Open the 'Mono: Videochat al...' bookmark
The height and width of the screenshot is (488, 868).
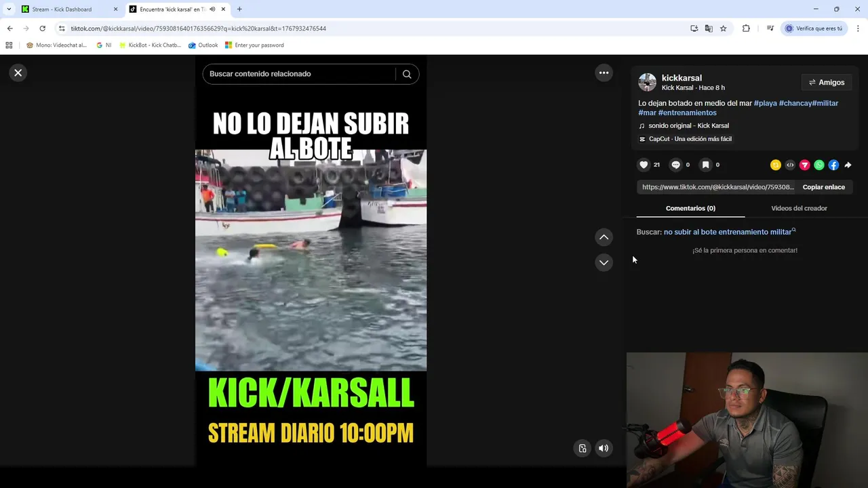(x=56, y=45)
